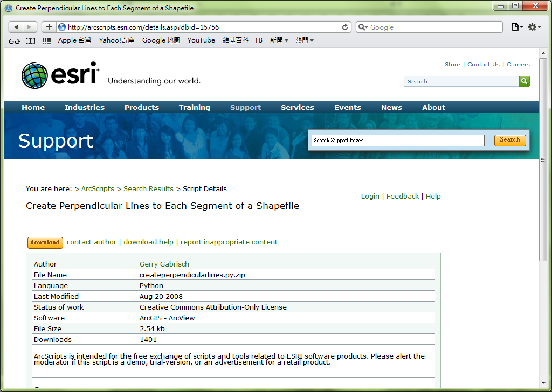Screen dimensions: 552x392
Task: Open Top Sites grid icon
Action: (x=46, y=41)
